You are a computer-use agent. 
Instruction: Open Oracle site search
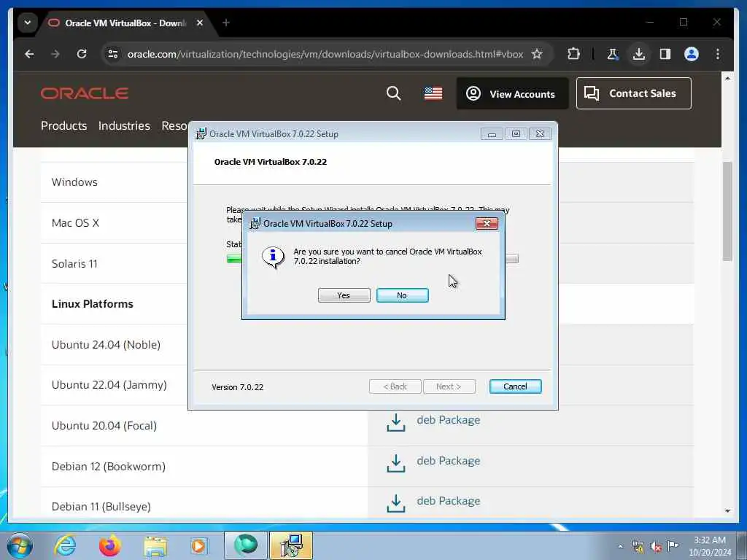[393, 93]
